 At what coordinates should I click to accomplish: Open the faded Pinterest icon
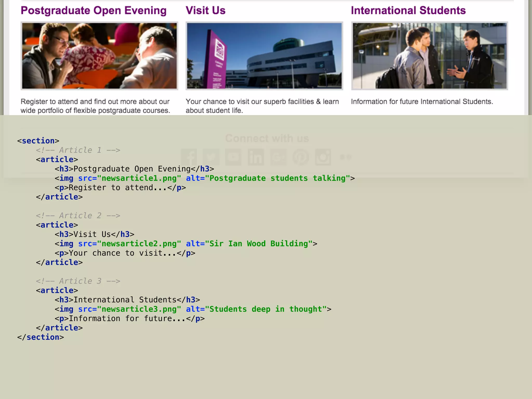(x=301, y=157)
